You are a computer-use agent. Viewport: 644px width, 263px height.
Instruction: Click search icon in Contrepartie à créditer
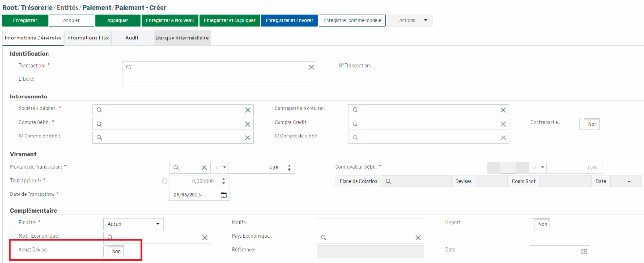point(356,110)
